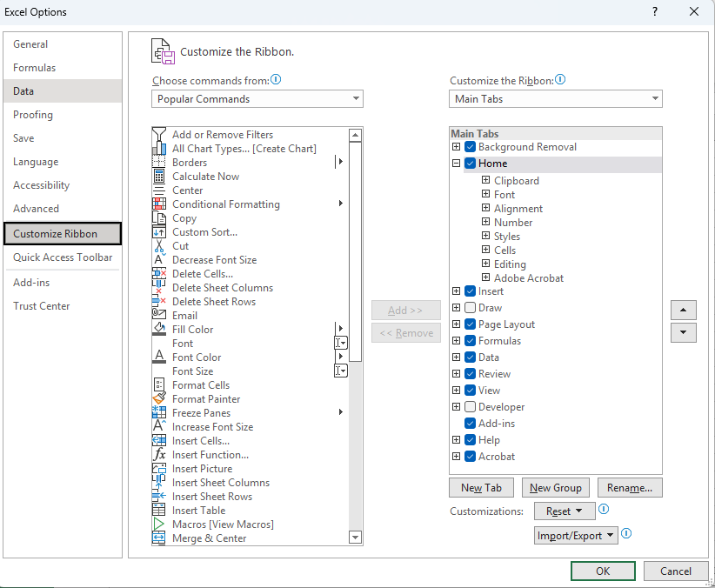
Task: Check the Draw tab checkbox
Action: click(x=471, y=308)
